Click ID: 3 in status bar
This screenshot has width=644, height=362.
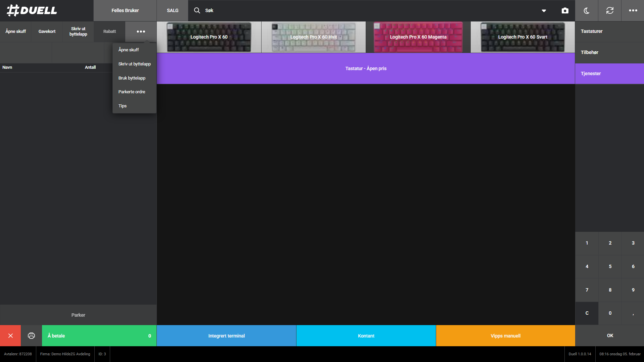(102, 354)
